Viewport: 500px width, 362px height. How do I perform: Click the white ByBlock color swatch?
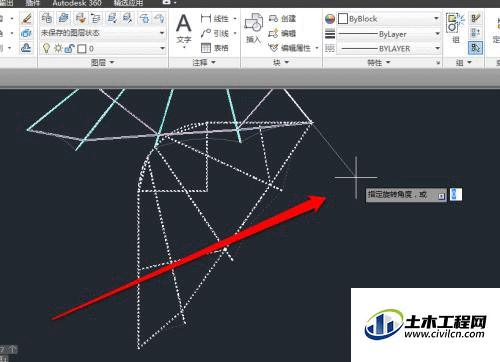[343, 19]
